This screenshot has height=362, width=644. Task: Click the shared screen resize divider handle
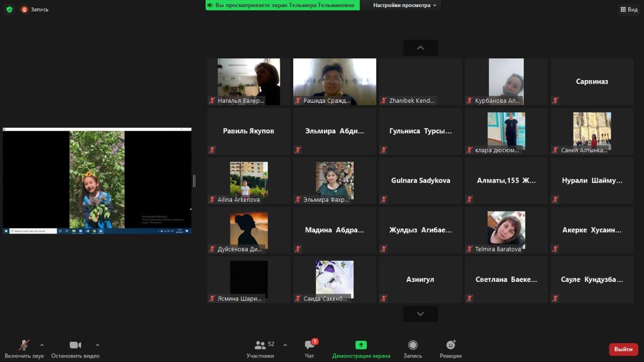[x=194, y=181]
